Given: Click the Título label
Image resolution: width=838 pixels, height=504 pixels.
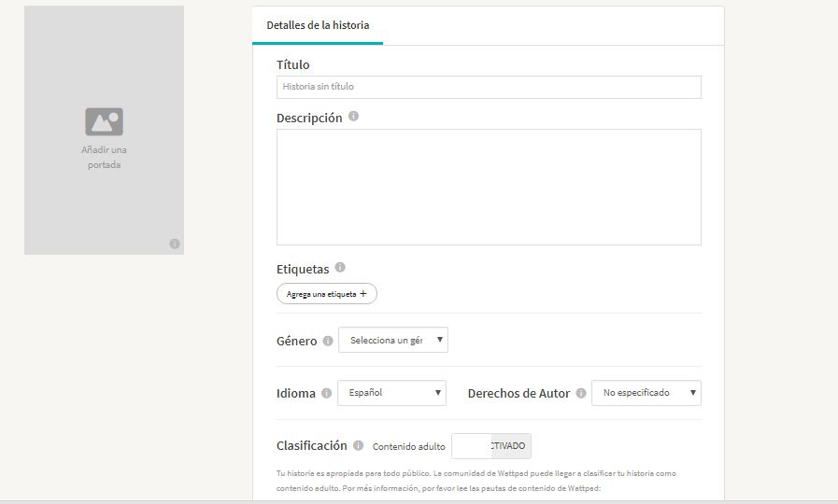Looking at the screenshot, I should pos(292,64).
